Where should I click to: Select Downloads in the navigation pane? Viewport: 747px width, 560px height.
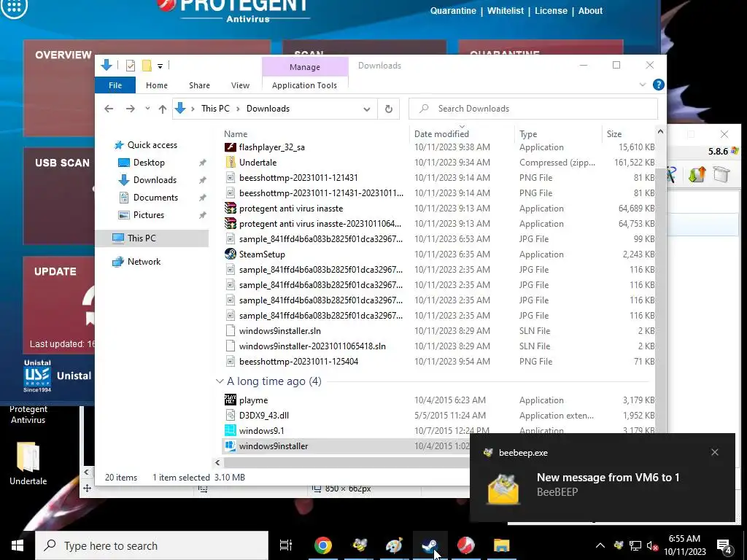(155, 180)
